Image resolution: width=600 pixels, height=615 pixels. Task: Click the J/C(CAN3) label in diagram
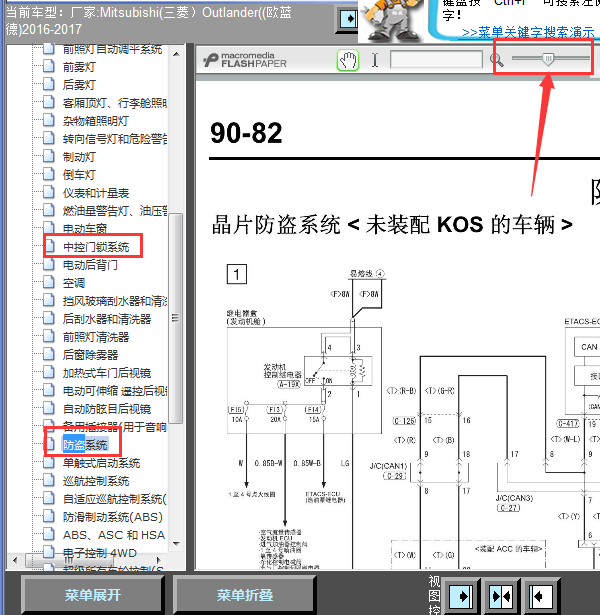(x=514, y=498)
